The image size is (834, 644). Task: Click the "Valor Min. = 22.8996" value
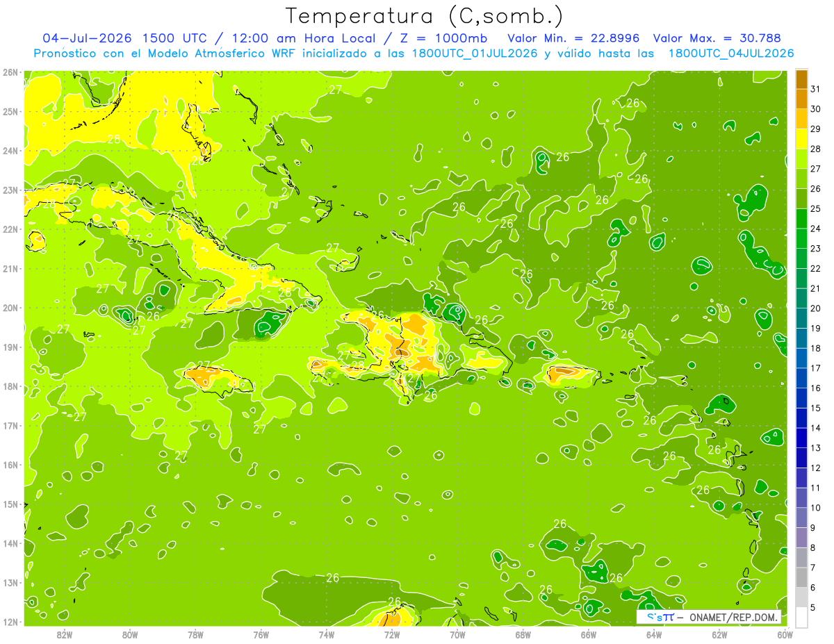point(572,38)
